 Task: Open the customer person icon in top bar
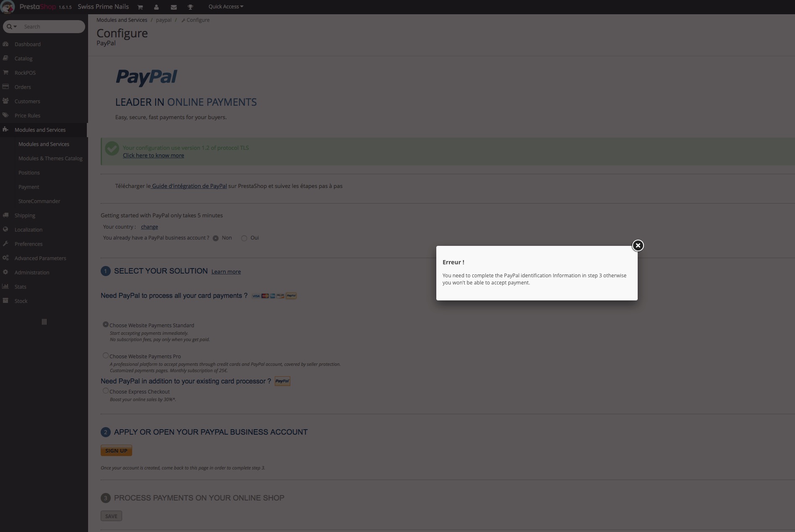pos(156,7)
